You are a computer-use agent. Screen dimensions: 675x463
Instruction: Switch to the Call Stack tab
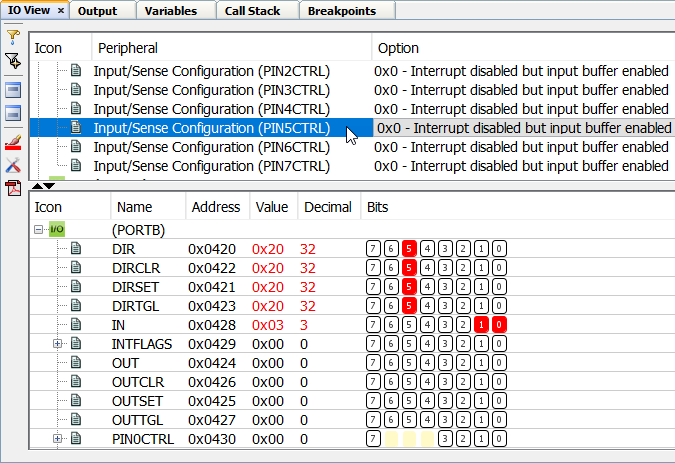250,11
